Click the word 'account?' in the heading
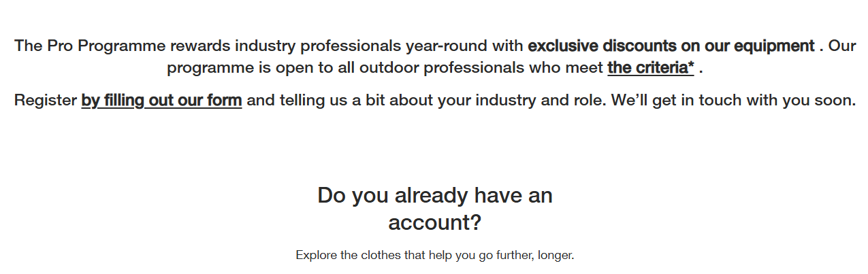Viewport: 868px width, 274px height. coord(434,222)
